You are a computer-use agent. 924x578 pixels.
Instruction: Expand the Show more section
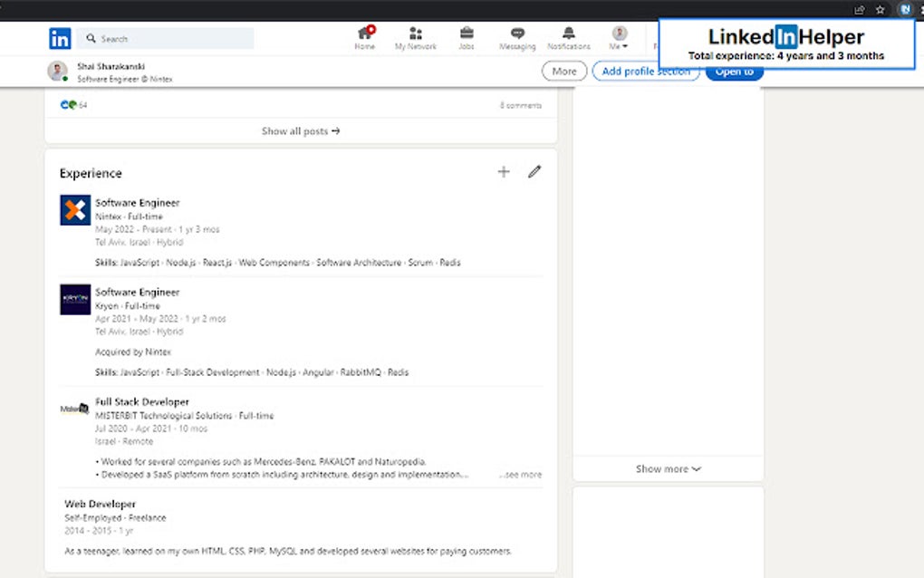(668, 468)
